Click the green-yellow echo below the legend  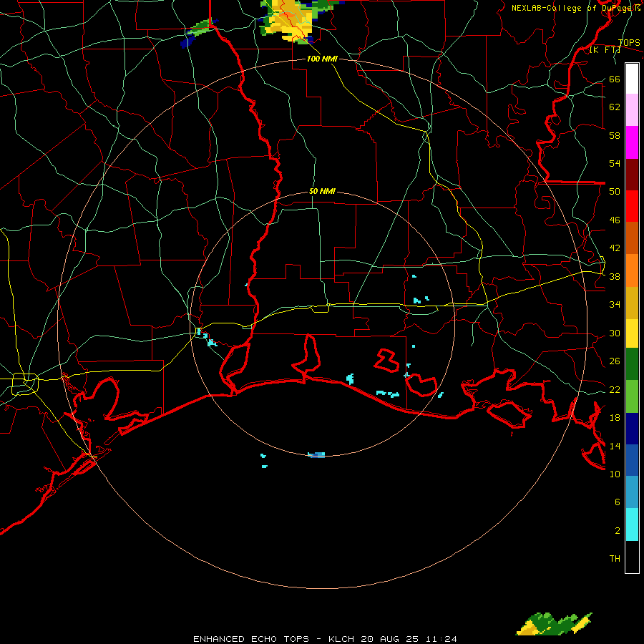[554, 623]
